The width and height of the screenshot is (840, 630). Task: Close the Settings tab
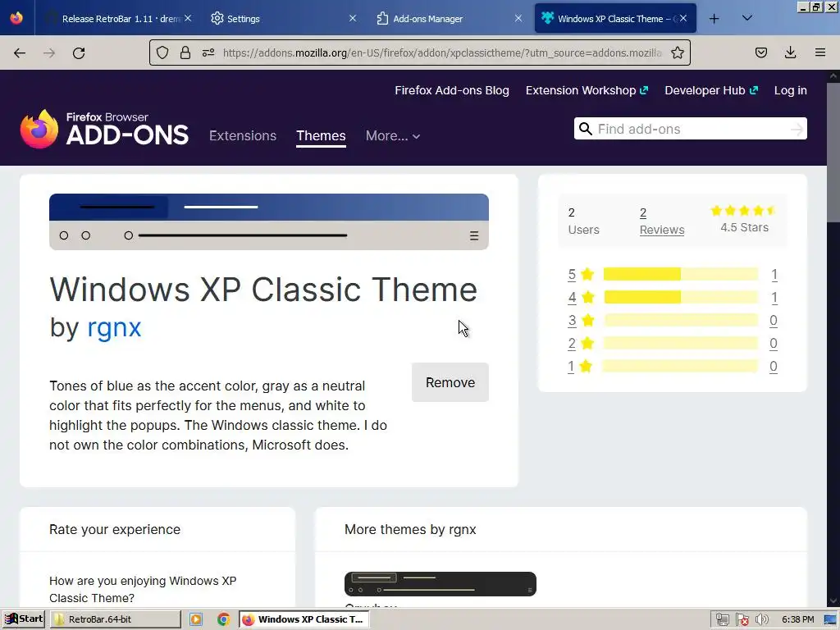[x=353, y=18]
